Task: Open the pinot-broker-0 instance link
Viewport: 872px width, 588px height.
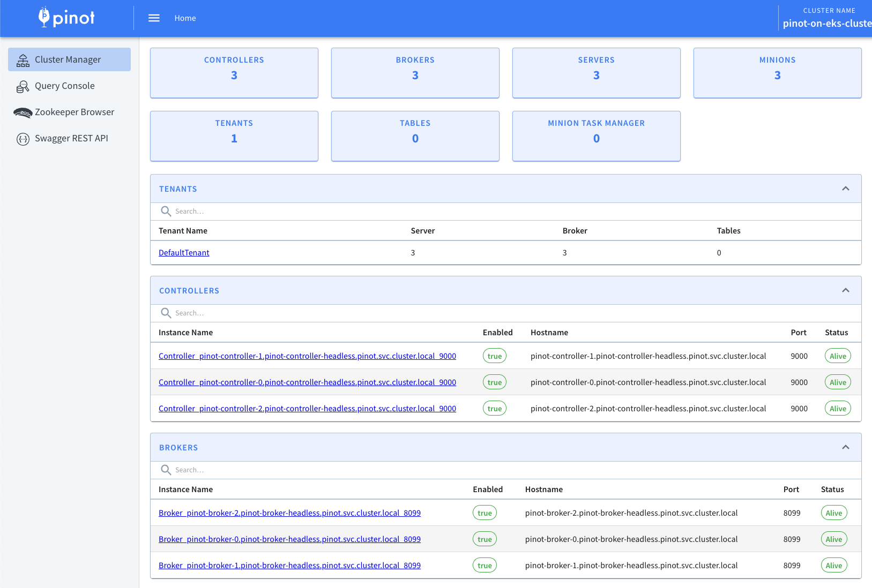Action: coord(289,539)
